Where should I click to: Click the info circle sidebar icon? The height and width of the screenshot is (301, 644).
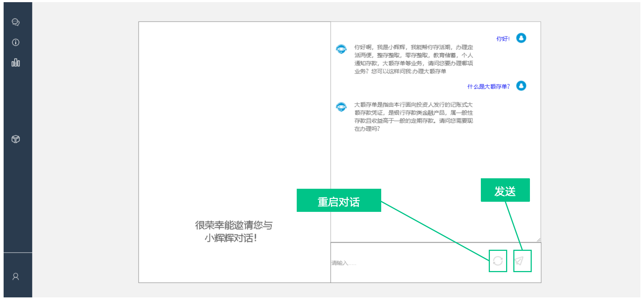point(16,43)
